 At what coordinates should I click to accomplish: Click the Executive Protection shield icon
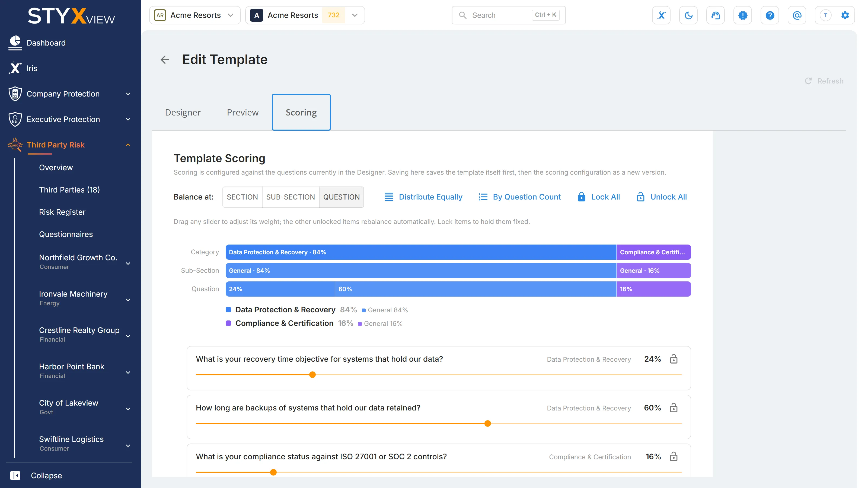[15, 119]
